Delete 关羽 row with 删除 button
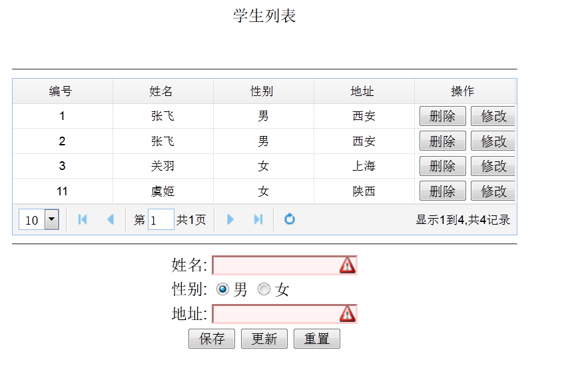The height and width of the screenshot is (370, 588). (443, 166)
